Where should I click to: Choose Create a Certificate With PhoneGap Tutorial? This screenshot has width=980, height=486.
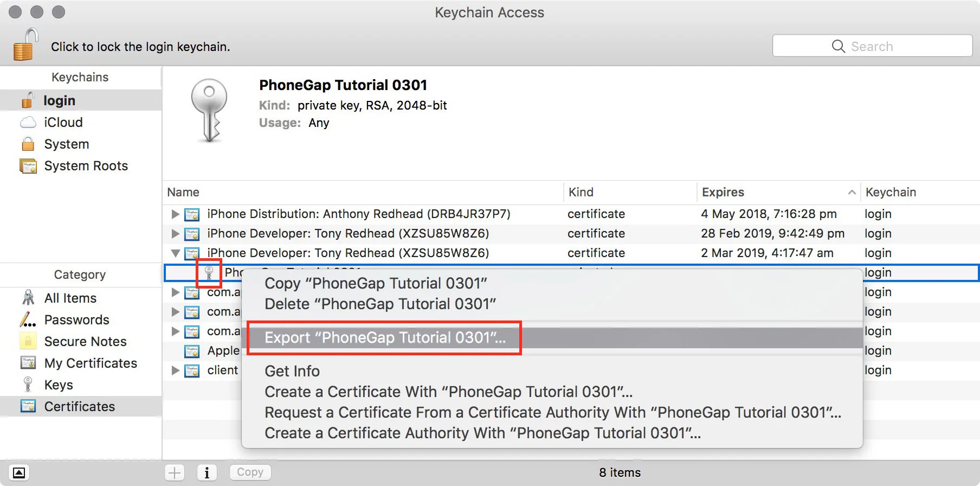[x=552, y=392]
